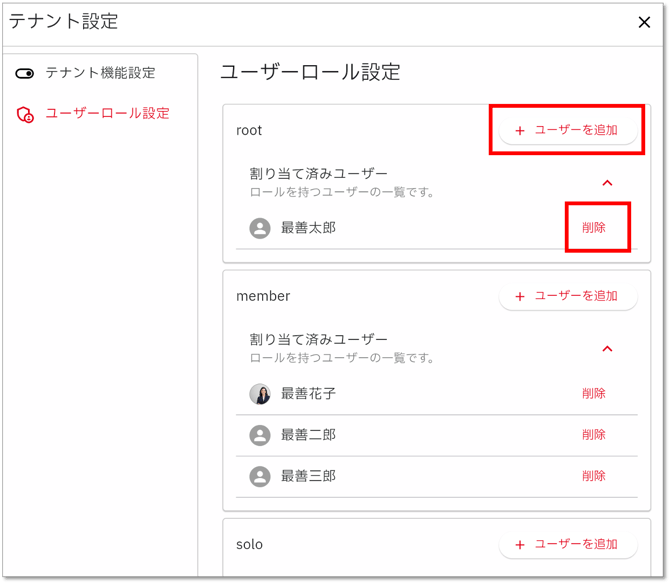The width and height of the screenshot is (670, 584).
Task: Click the toggle icon beside テナント機能設定
Action: click(25, 74)
